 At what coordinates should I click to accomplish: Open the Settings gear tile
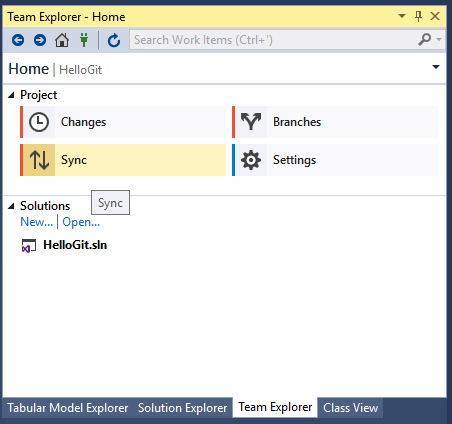335,160
